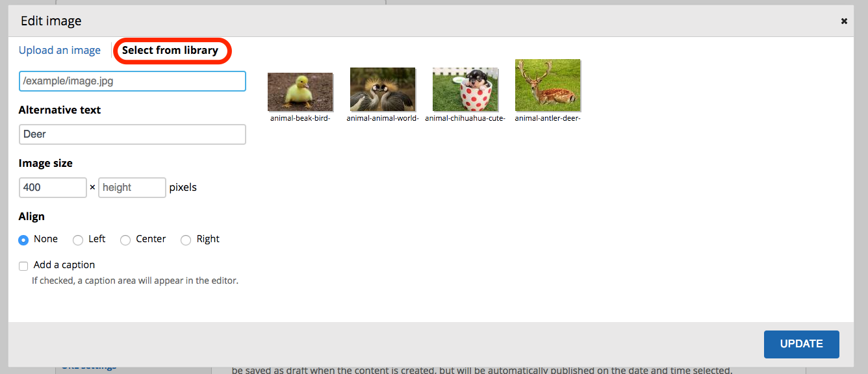The height and width of the screenshot is (374, 868).
Task: Click the UPDATE button
Action: point(801,344)
